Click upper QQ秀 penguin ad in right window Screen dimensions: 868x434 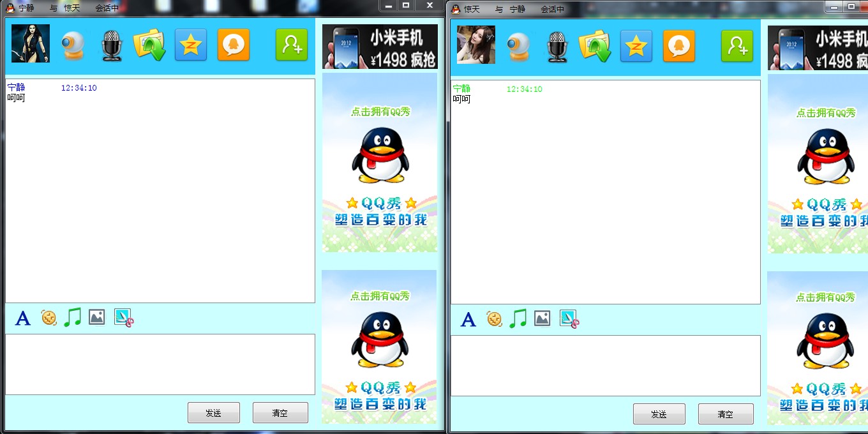pos(818,163)
